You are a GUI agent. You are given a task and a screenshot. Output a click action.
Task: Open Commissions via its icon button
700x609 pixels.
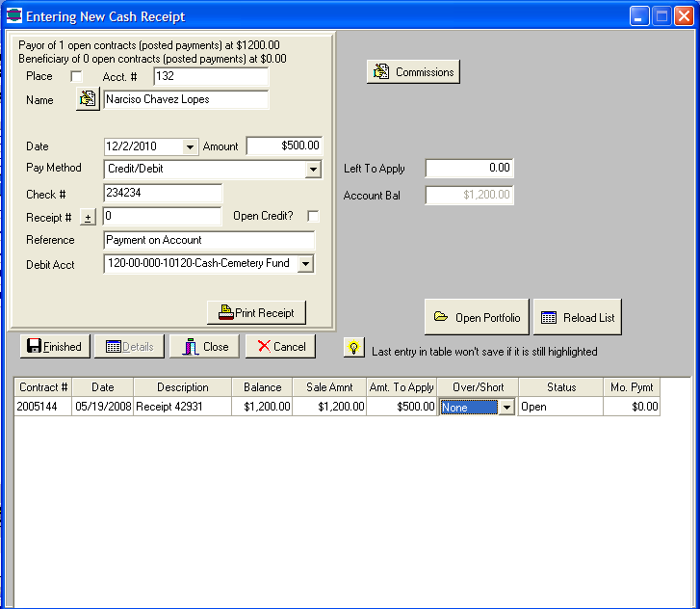pos(413,72)
